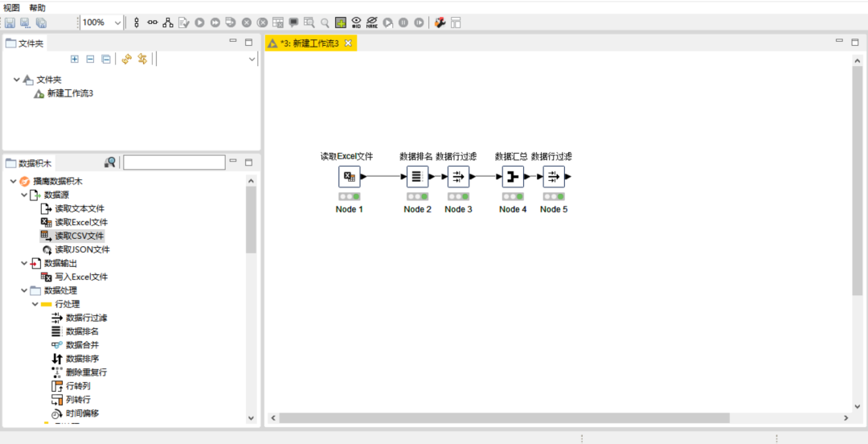Collapse all items in 文件夹 panel

106,59
